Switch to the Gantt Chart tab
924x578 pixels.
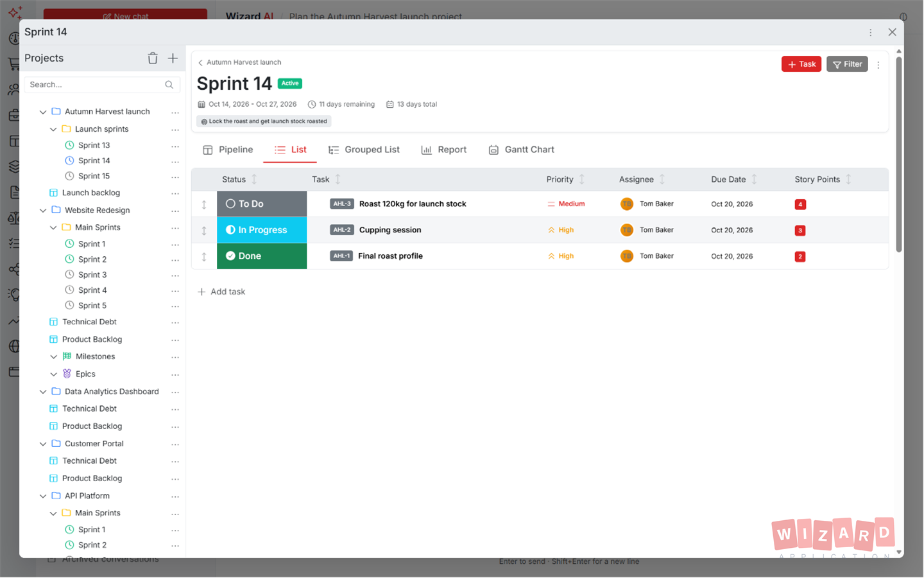(x=521, y=150)
